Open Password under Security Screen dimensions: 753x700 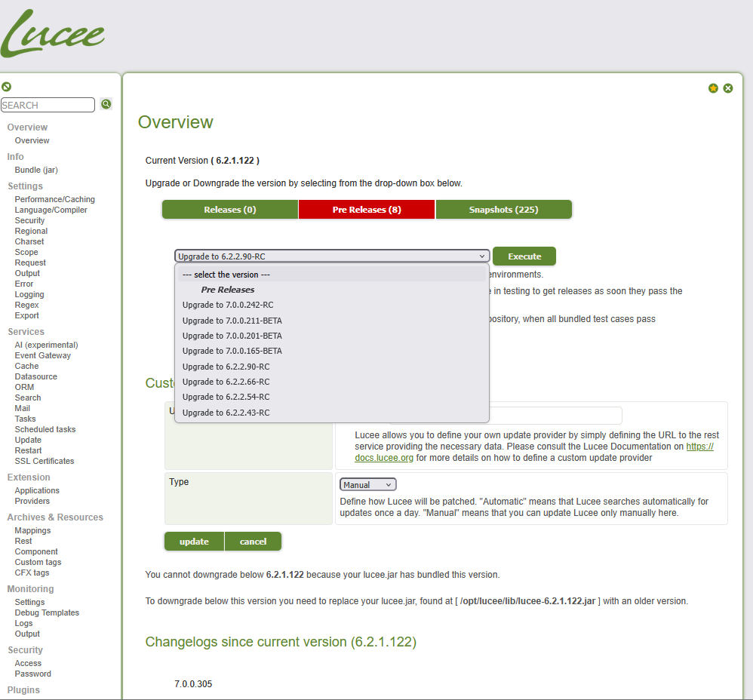click(32, 674)
